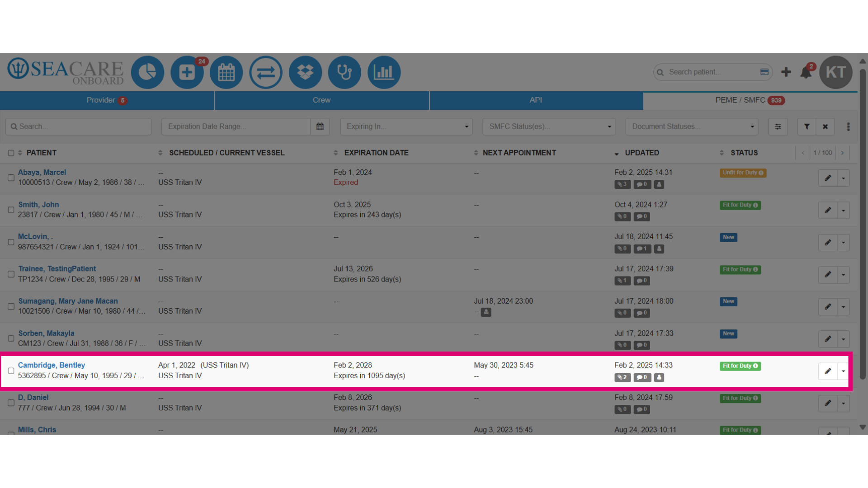Select checkbox for Smith, John

11,210
